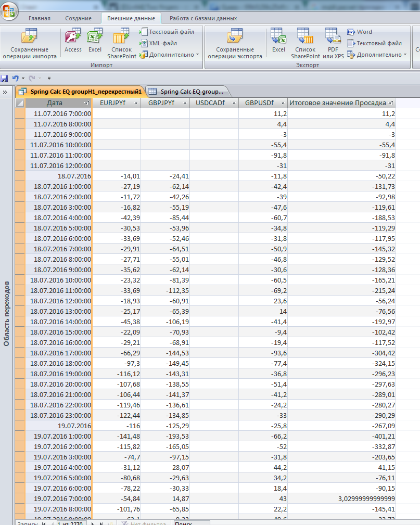Viewport: 420px width, 525px height.
Task: Open the Office button menu
Action: 9,11
